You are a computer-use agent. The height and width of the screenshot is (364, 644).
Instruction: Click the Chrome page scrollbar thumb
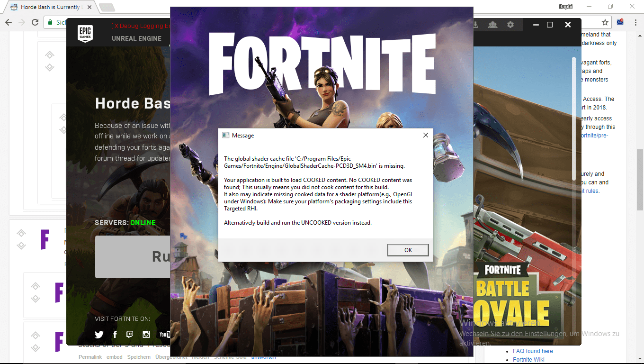[x=640, y=180]
